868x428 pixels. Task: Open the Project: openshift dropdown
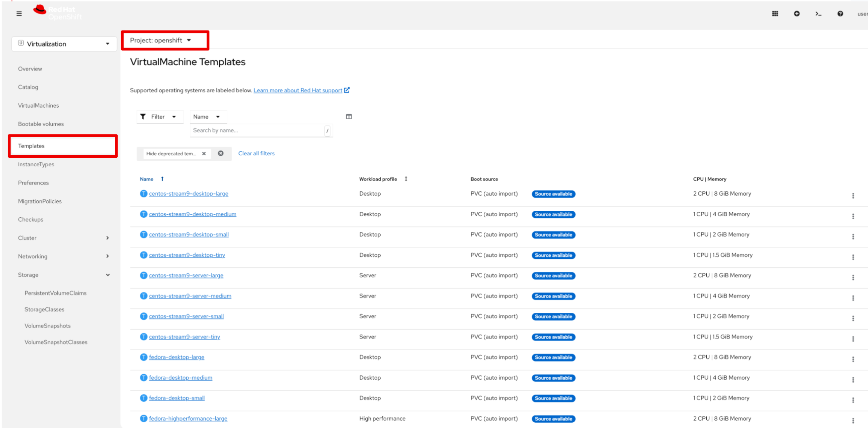point(161,40)
